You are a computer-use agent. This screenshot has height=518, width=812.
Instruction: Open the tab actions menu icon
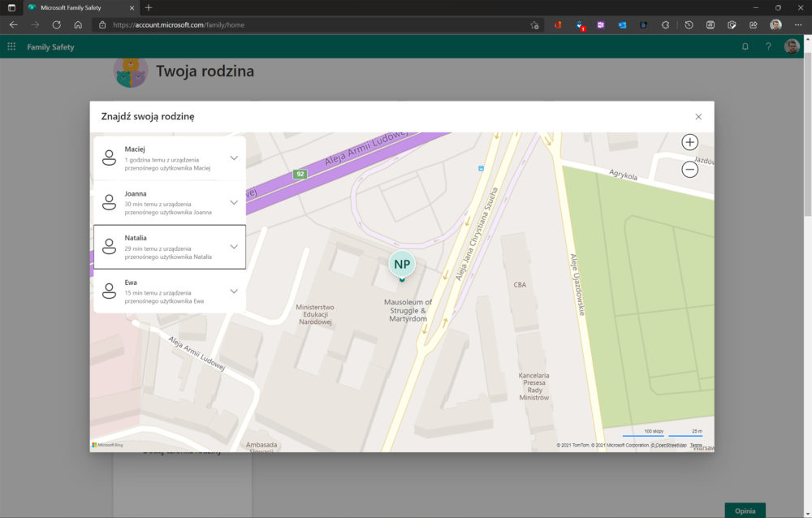pos(11,8)
